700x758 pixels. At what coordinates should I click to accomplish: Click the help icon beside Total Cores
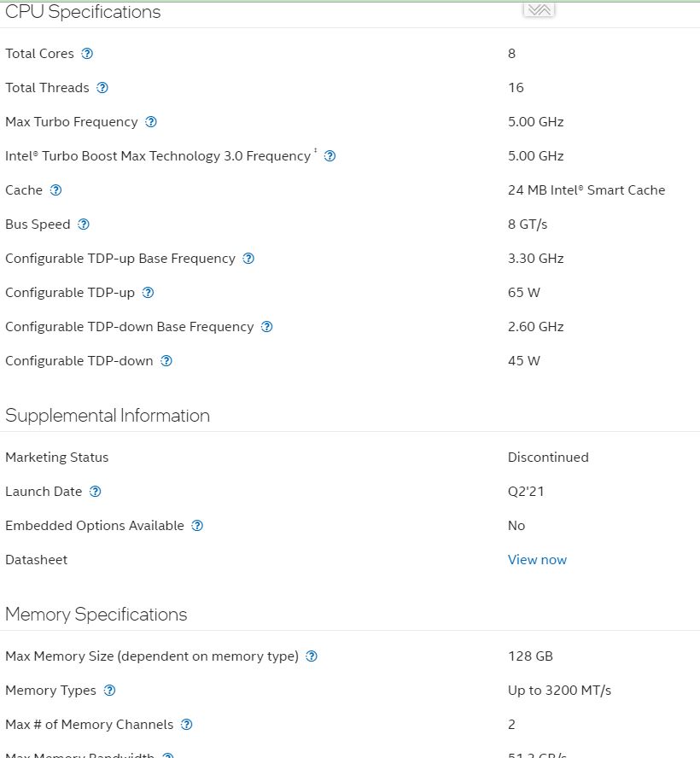click(86, 54)
